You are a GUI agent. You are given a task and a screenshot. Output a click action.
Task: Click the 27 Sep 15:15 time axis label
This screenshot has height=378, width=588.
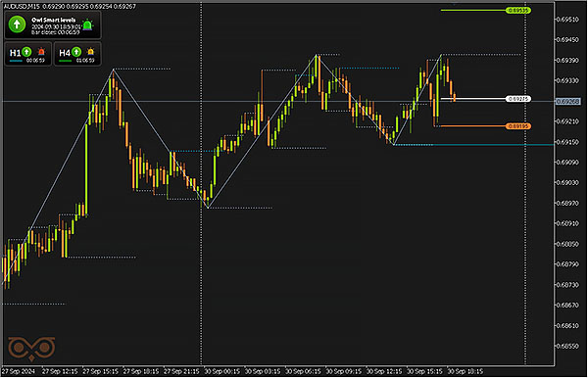101,371
